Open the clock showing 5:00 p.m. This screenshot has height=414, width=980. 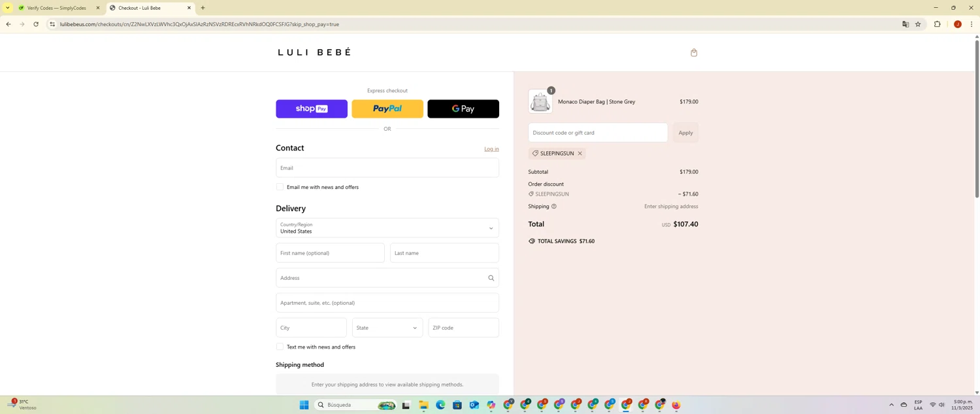coord(963,405)
